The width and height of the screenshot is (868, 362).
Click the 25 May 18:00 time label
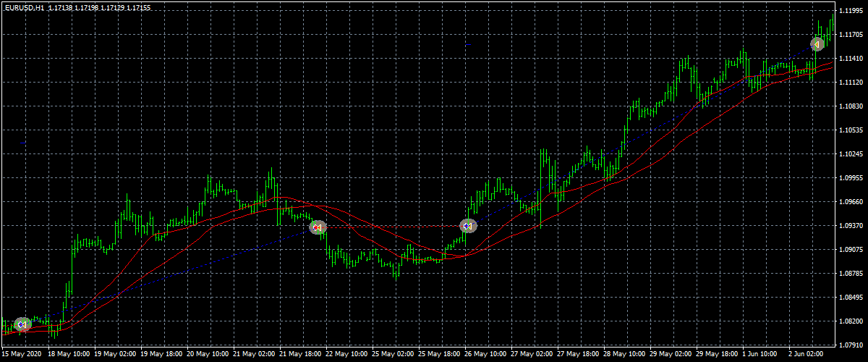coord(439,355)
